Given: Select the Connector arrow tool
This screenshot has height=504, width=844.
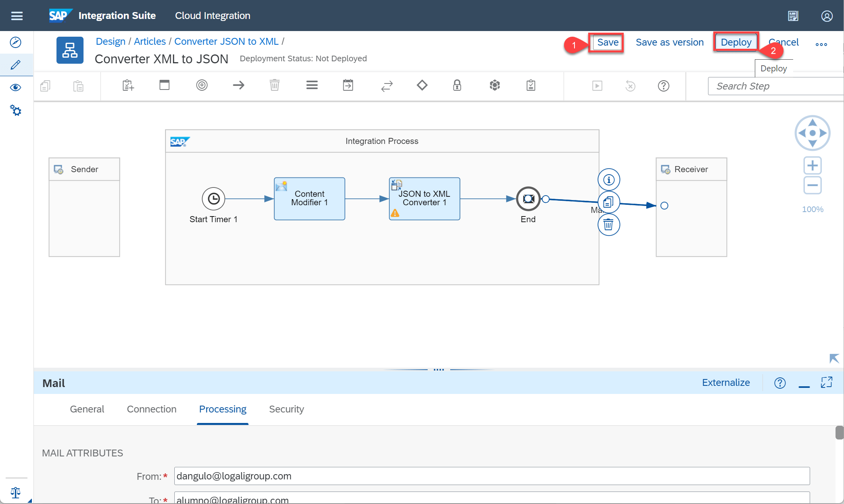Looking at the screenshot, I should pos(238,85).
